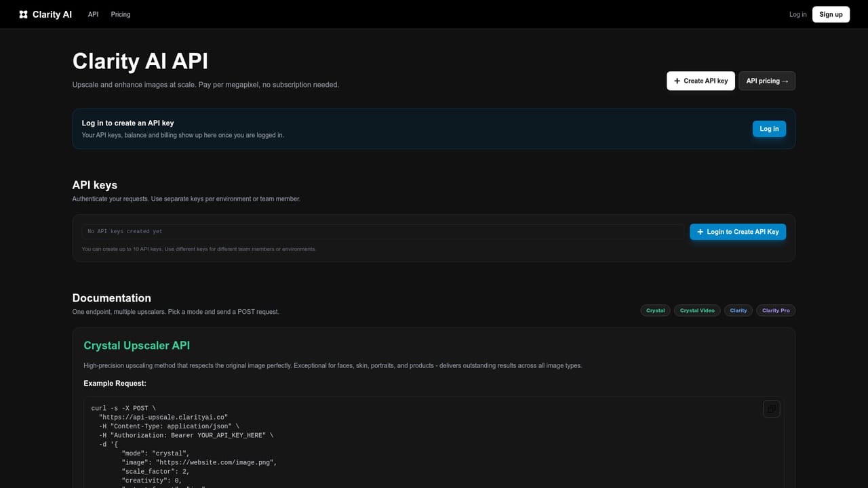Click the '"scale_factor": 2,' code line
The image size is (868, 488).
(x=156, y=471)
